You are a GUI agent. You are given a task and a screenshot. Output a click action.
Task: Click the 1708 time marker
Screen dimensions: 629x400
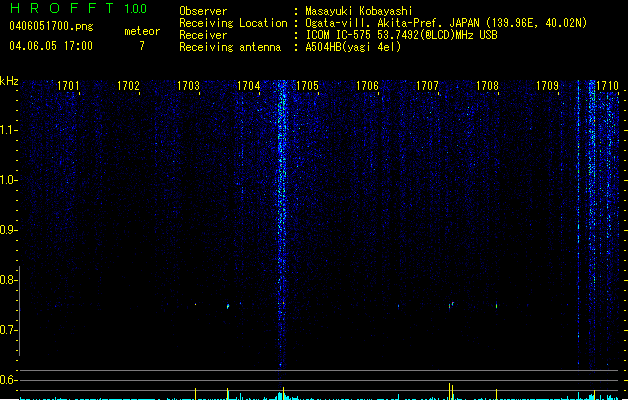(487, 86)
